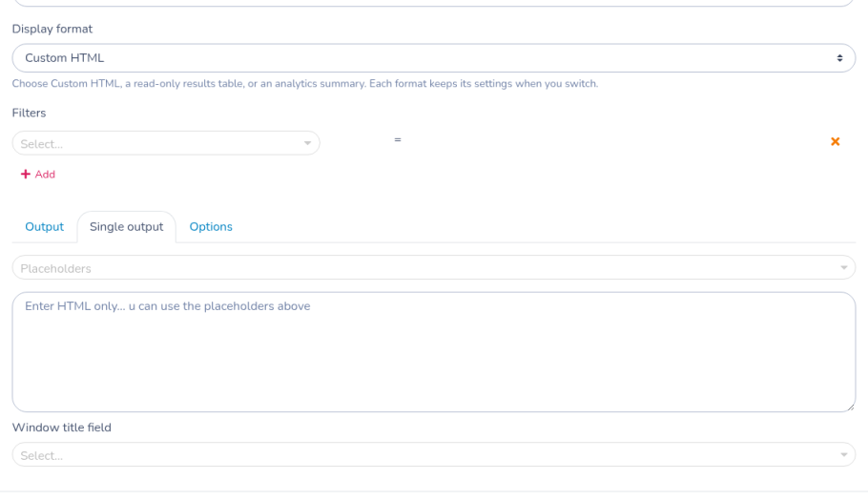Click the Display format up-down arrows
Screen dimensions: 868x501
[839, 58]
